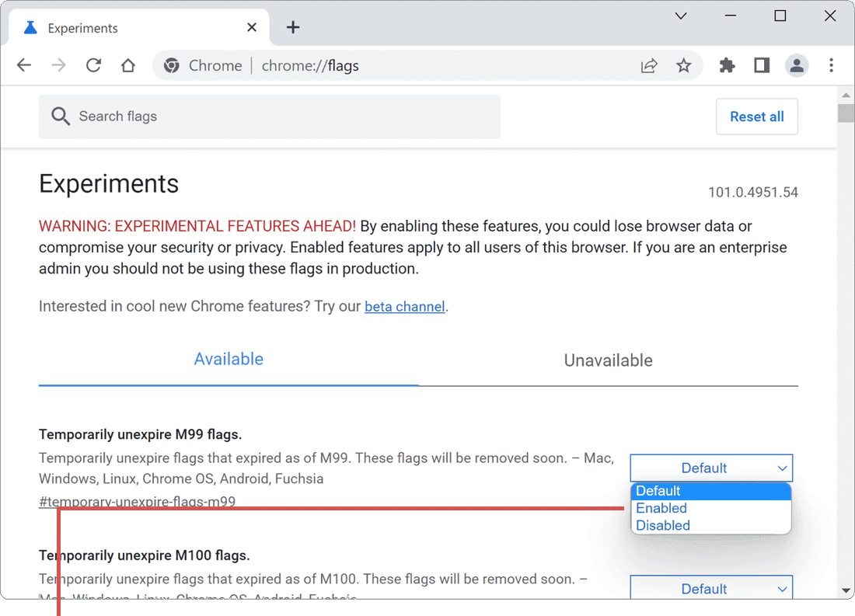
Task: Choose Disabled in the dropdown list
Action: coord(711,526)
